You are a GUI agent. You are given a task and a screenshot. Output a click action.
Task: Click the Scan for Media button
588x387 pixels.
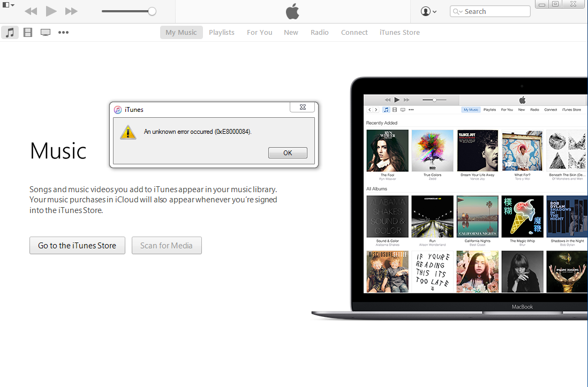(x=167, y=245)
